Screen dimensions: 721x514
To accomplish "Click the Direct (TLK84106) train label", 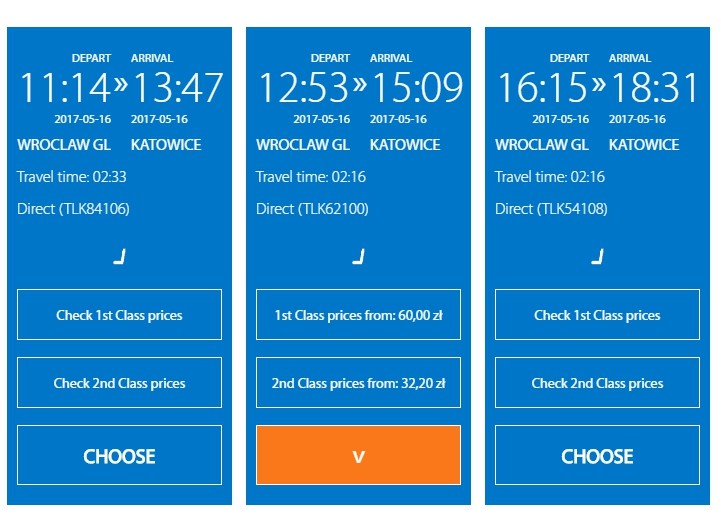I will point(73,209).
